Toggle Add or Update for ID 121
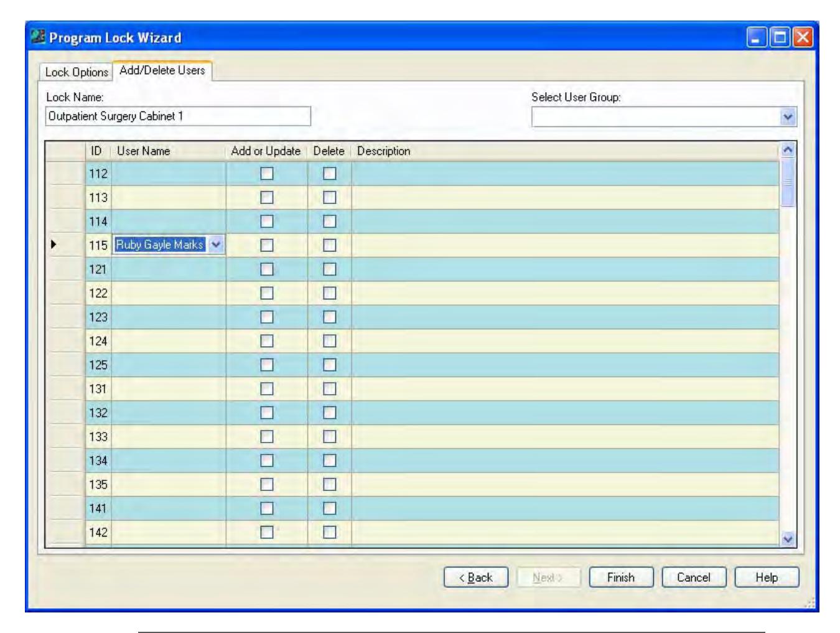 pos(267,270)
